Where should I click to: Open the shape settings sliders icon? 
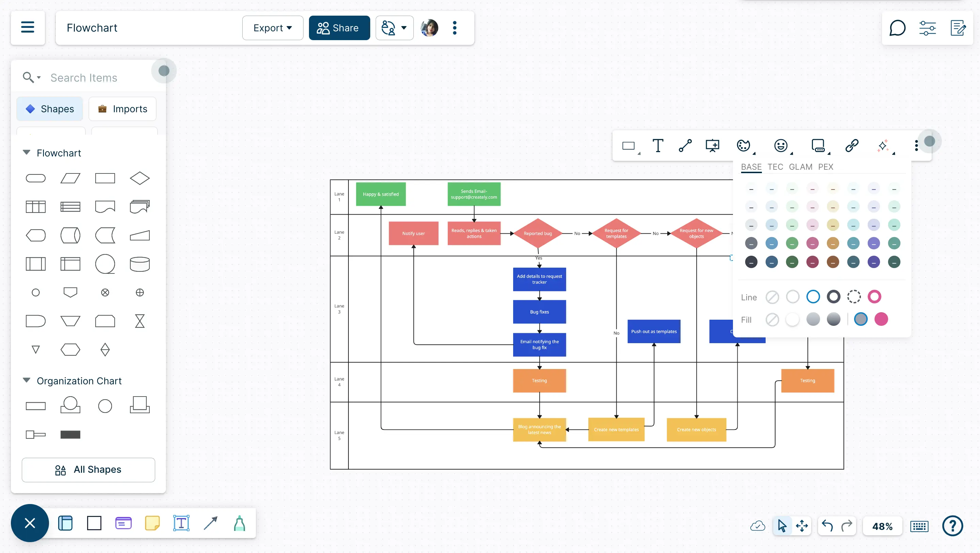click(928, 28)
